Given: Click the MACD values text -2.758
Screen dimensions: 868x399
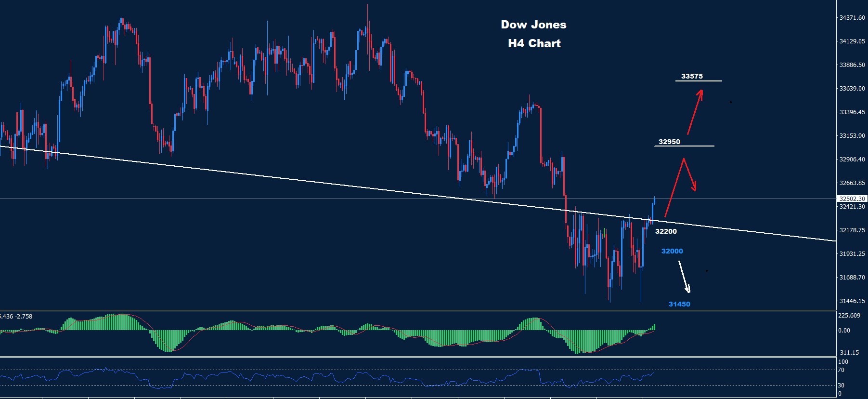Looking at the screenshot, I should click(24, 317).
